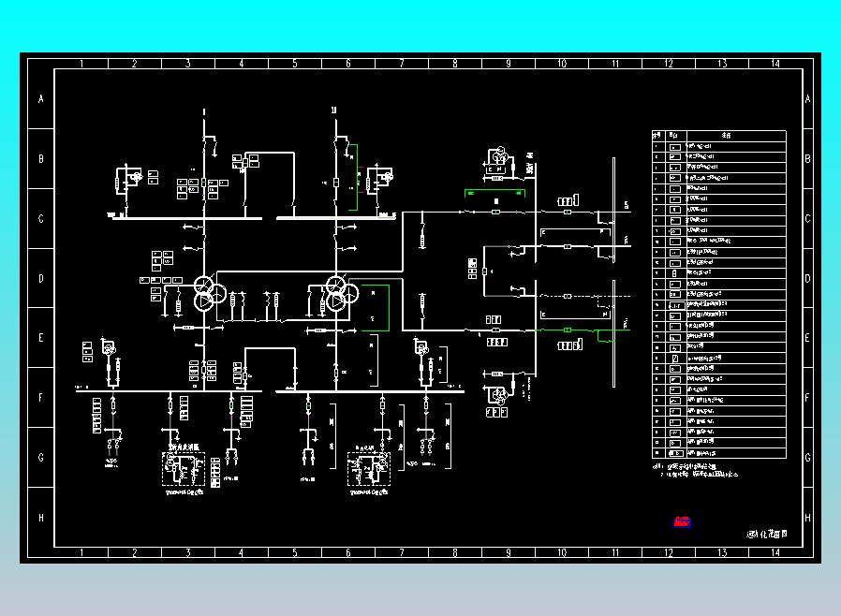Click column number 1 on the top ruler
841x616 pixels.
pyautogui.click(x=81, y=64)
